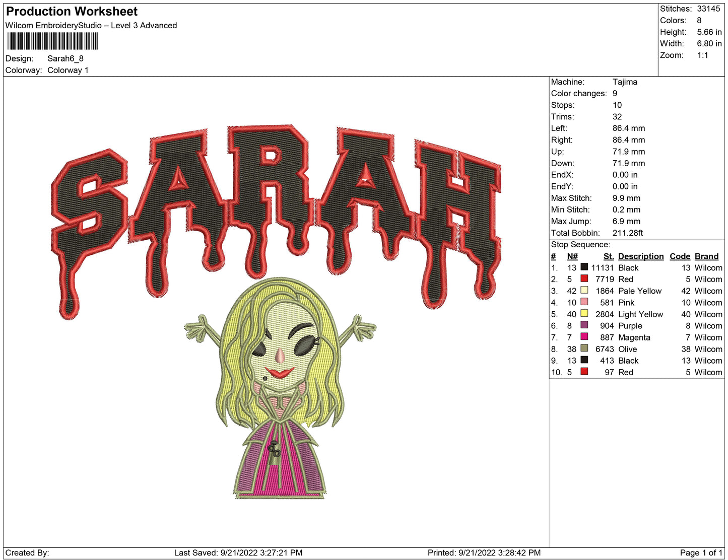Click the "Color changes:" label

579,94
